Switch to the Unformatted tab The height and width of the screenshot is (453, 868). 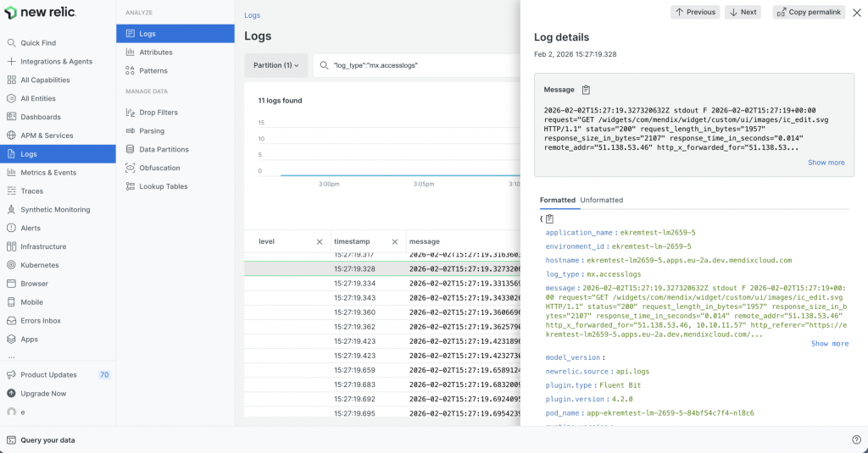[601, 200]
